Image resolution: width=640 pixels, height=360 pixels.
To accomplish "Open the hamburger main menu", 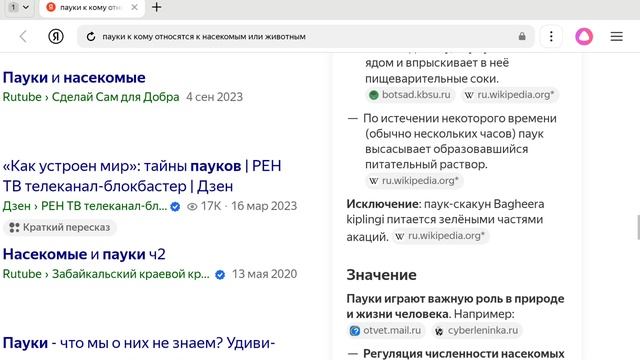I will pyautogui.click(x=616, y=37).
